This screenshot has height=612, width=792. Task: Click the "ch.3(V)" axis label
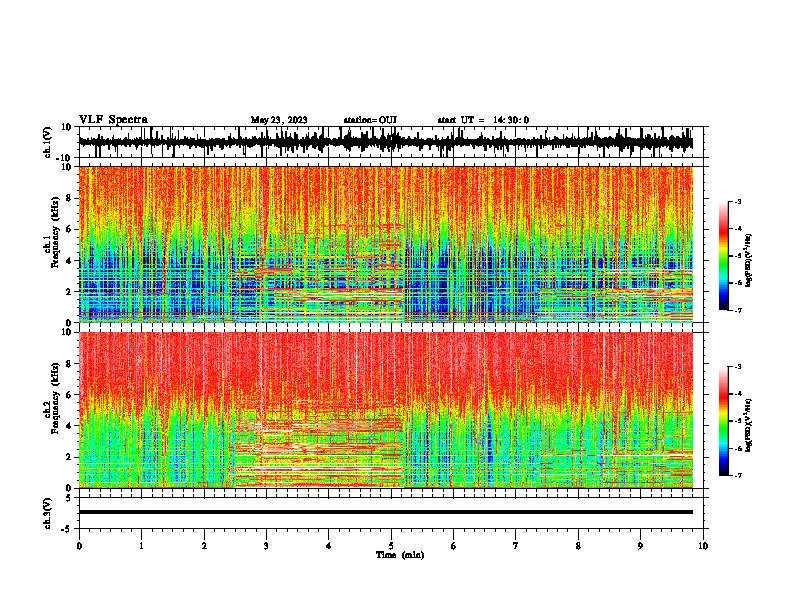coord(48,513)
